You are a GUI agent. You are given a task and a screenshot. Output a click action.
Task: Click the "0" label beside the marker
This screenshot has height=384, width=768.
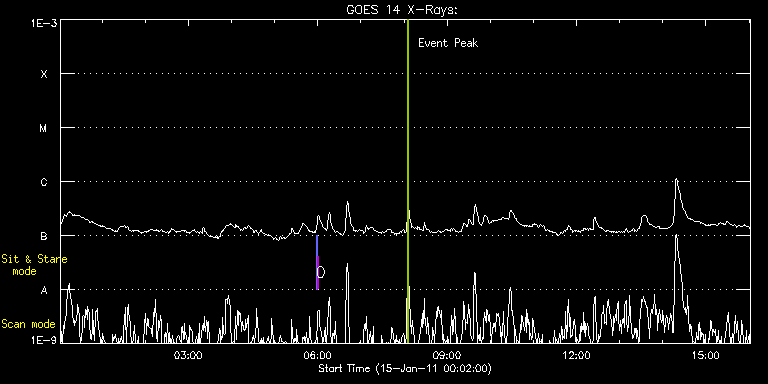[321, 272]
